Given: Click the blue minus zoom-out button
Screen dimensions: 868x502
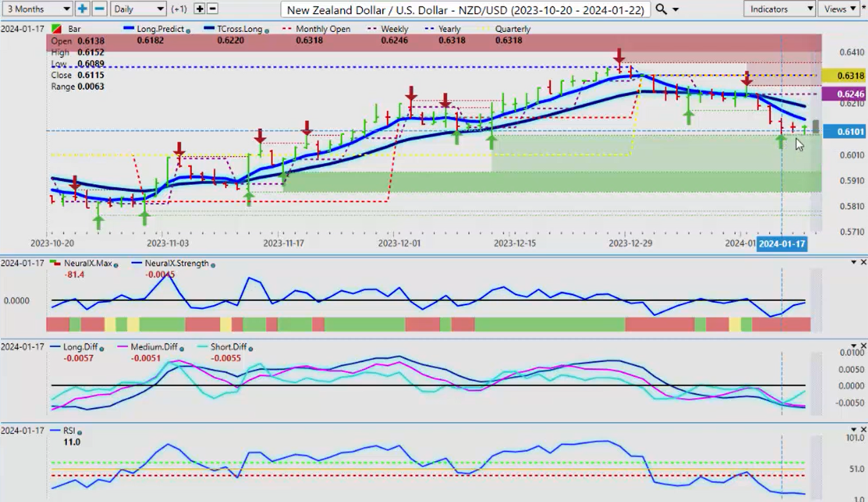Looking at the screenshot, I should coord(99,9).
